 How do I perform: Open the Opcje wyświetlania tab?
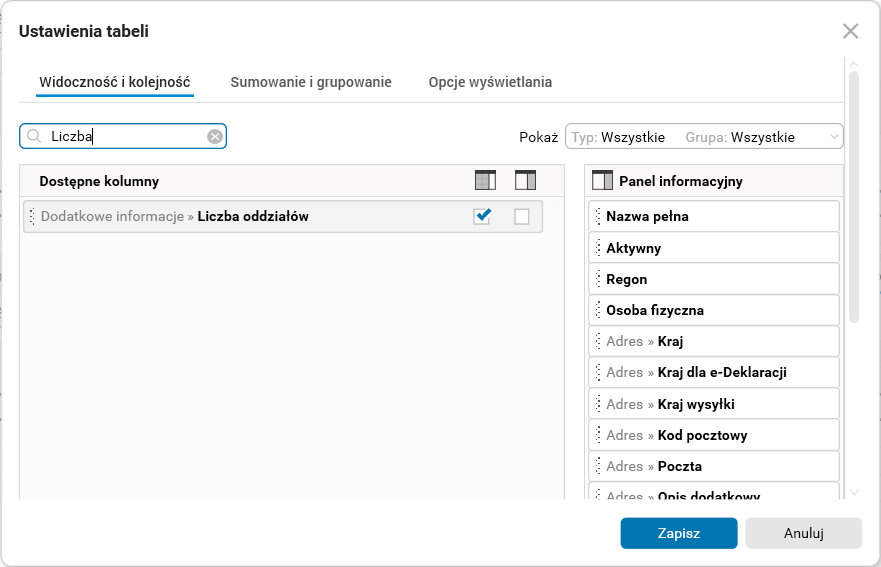point(490,82)
